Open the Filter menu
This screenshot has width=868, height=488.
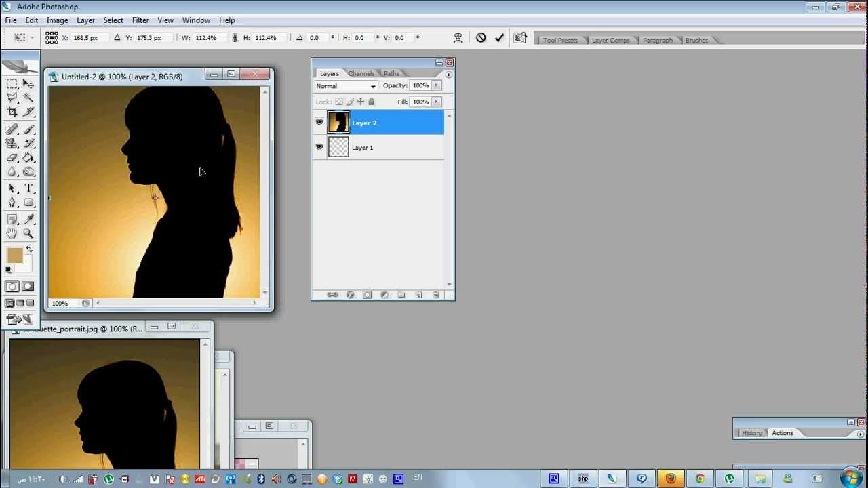click(140, 20)
